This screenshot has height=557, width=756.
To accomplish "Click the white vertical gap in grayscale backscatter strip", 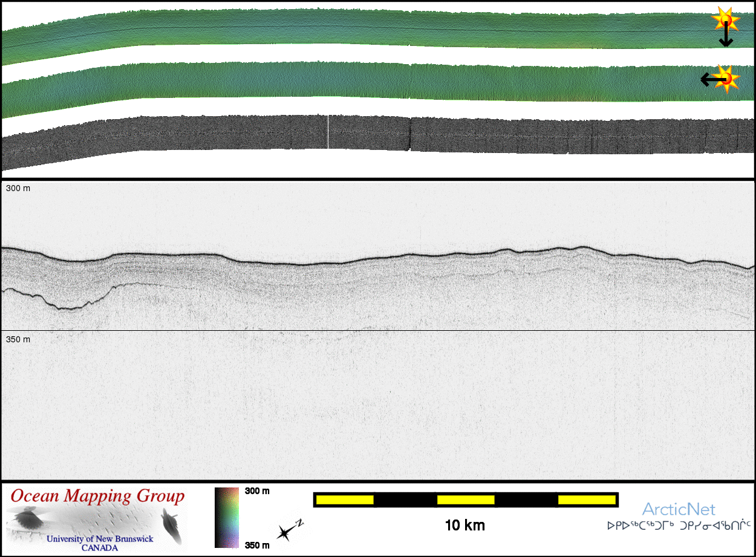I will (x=328, y=132).
